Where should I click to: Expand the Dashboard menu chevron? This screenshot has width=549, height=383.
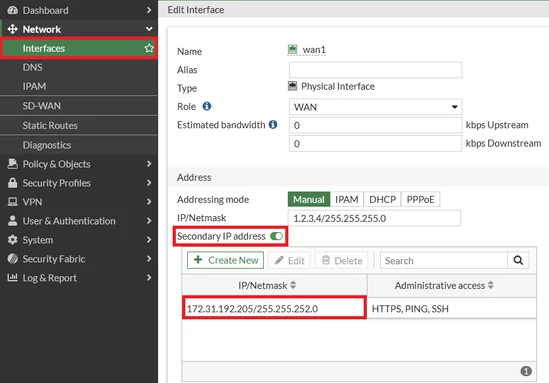[149, 10]
